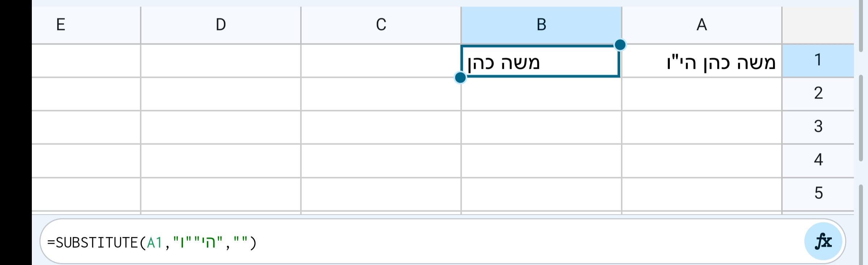Click the top-right selection handle of cell B1

620,44
